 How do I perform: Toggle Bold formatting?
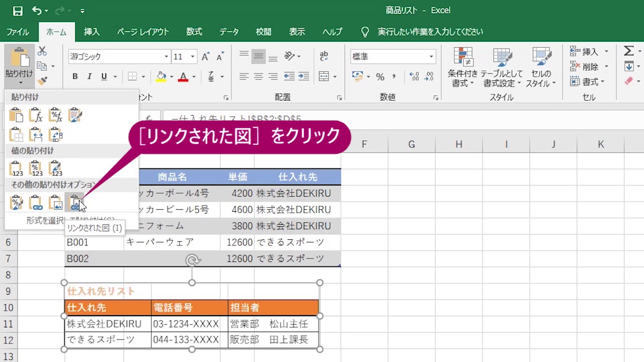point(75,76)
